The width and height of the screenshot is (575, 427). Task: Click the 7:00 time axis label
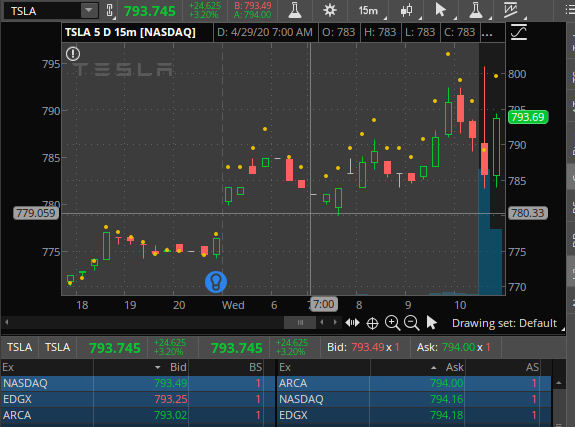click(x=324, y=304)
